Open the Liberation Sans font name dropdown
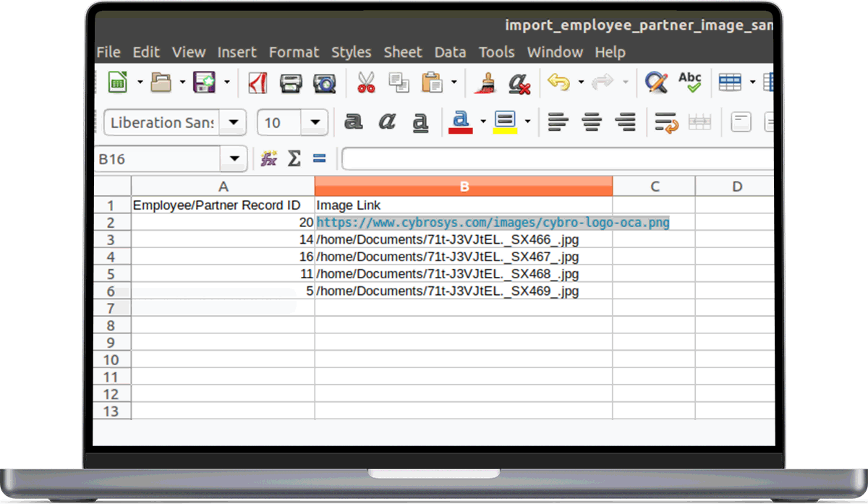Screen dimensions: 868x504 [x=233, y=123]
